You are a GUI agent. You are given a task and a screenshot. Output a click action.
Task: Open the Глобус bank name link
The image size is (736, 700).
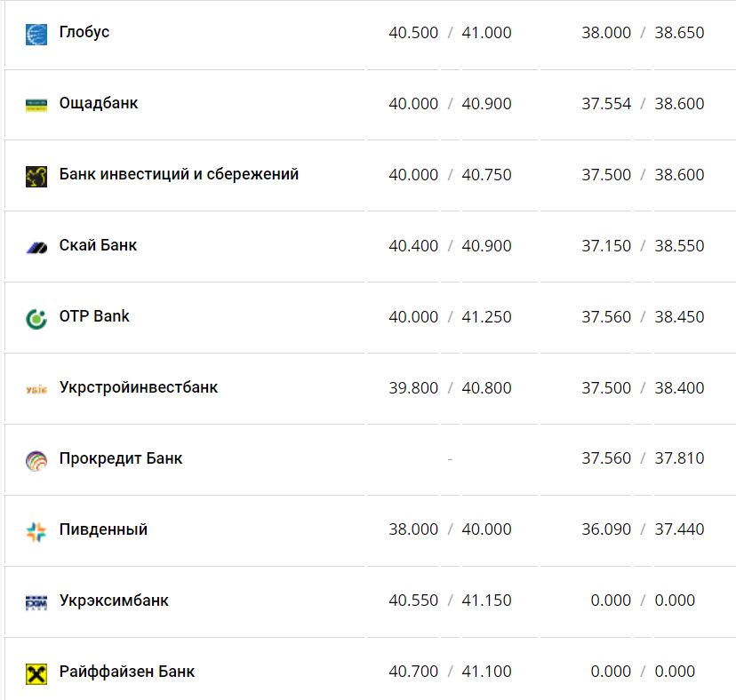84,32
